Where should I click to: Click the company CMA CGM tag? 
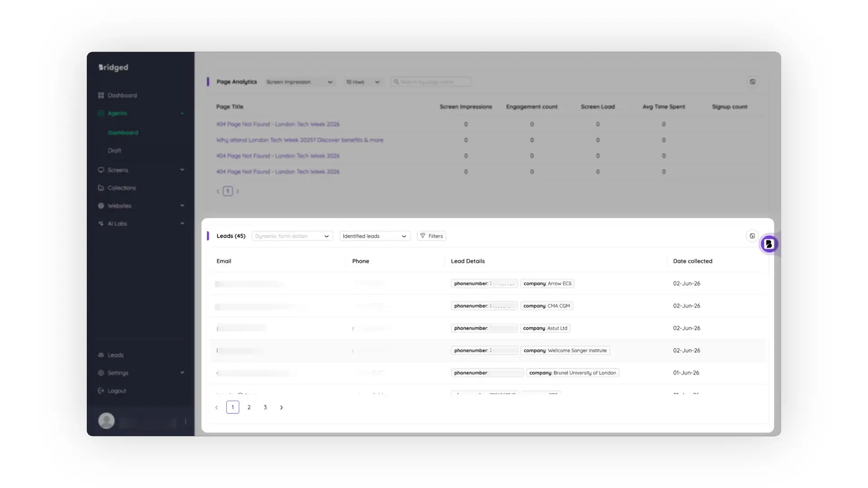(547, 306)
